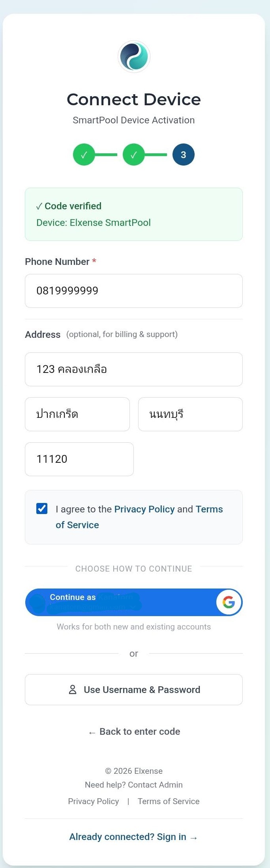Open Contact Admin help link
This screenshot has width=270, height=868.
point(155,784)
